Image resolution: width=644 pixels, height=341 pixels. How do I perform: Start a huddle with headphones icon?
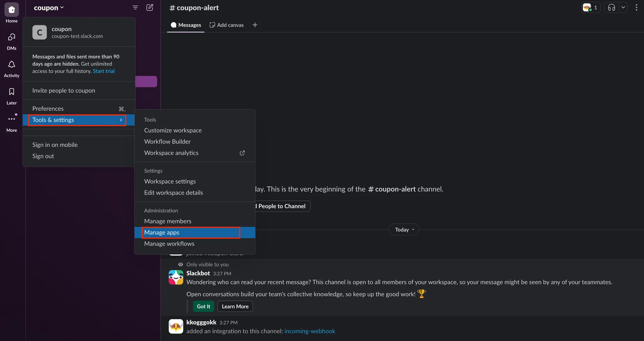[611, 8]
